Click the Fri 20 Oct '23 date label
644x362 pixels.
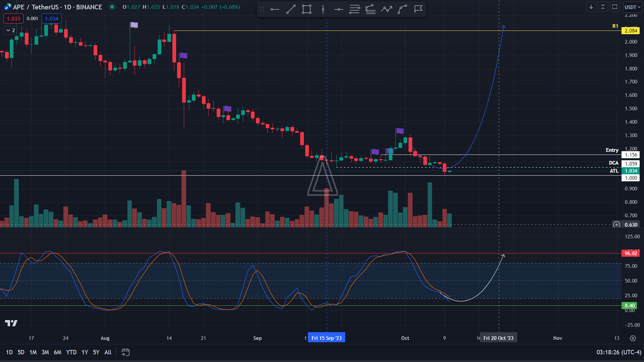[x=499, y=338]
